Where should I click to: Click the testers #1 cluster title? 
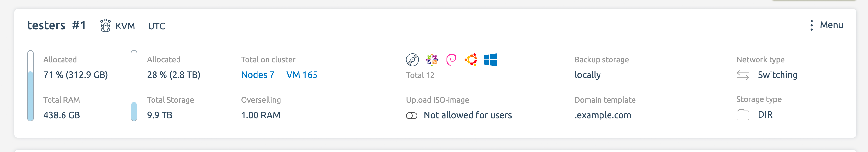(x=56, y=25)
